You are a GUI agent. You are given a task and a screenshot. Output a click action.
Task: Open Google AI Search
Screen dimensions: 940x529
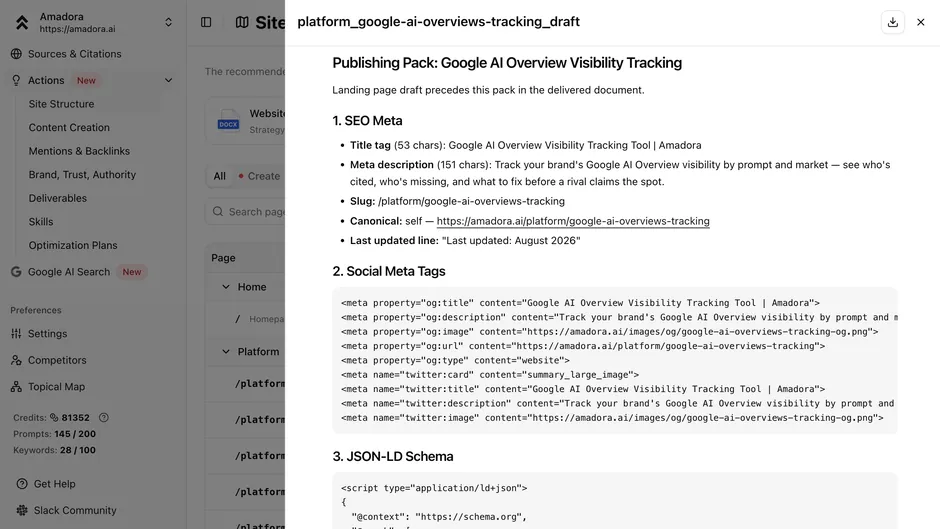click(69, 272)
